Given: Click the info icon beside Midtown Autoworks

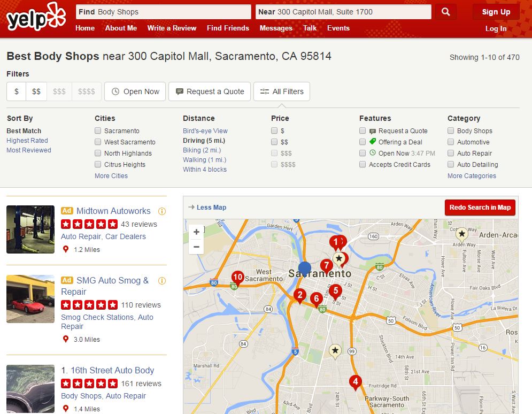Looking at the screenshot, I should click(162, 211).
